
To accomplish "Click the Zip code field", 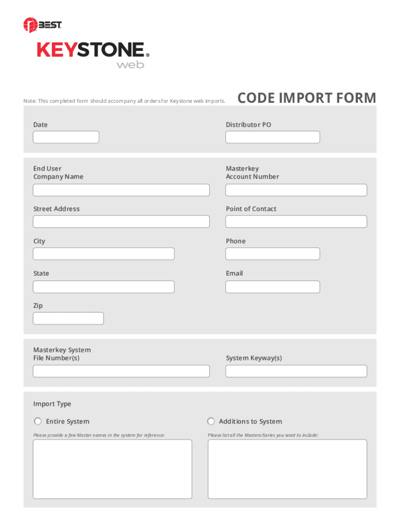I will click(x=68, y=318).
